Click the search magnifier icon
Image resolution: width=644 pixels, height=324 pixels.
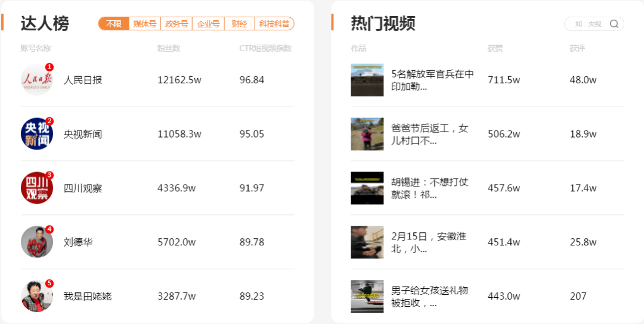click(x=614, y=24)
